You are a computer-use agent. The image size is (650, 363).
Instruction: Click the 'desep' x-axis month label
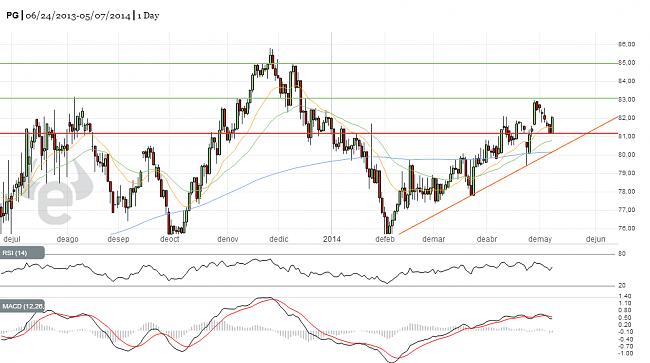119,239
